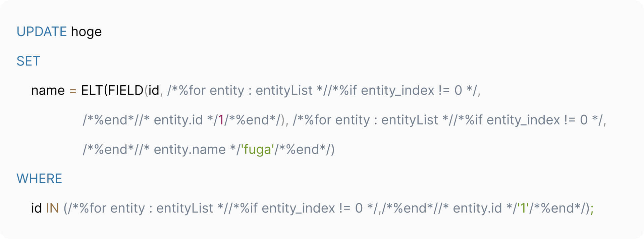644x239 pixels.
Task: Click entity_index on the WHERE clause's last line
Action: pos(298,208)
